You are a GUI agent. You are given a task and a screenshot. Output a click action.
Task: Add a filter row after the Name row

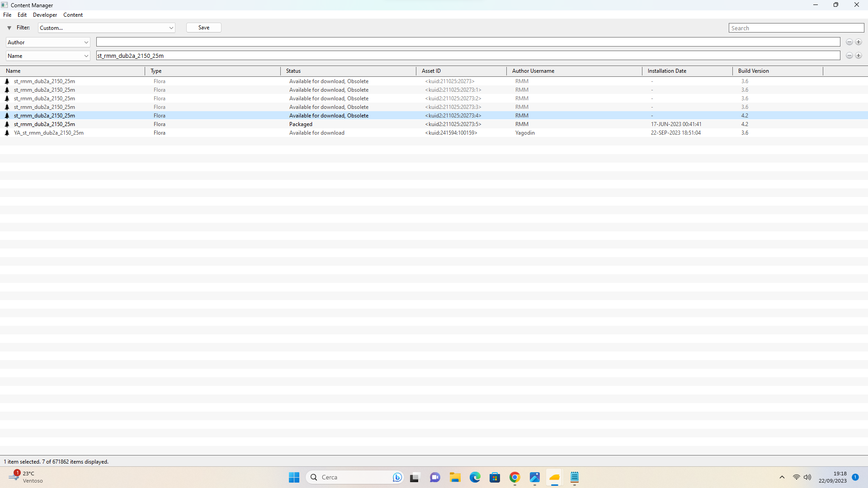click(x=859, y=56)
